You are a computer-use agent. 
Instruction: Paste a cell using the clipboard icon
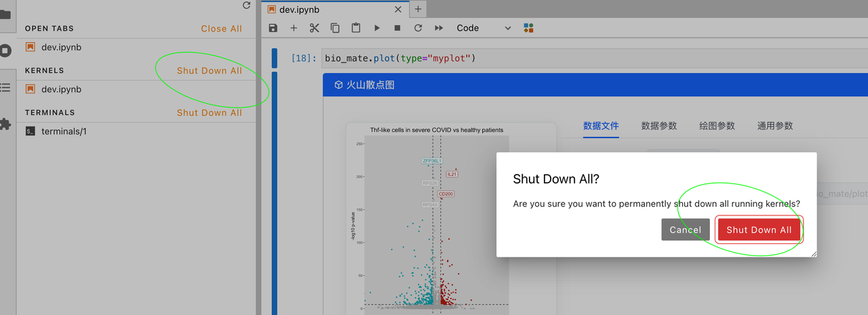355,28
